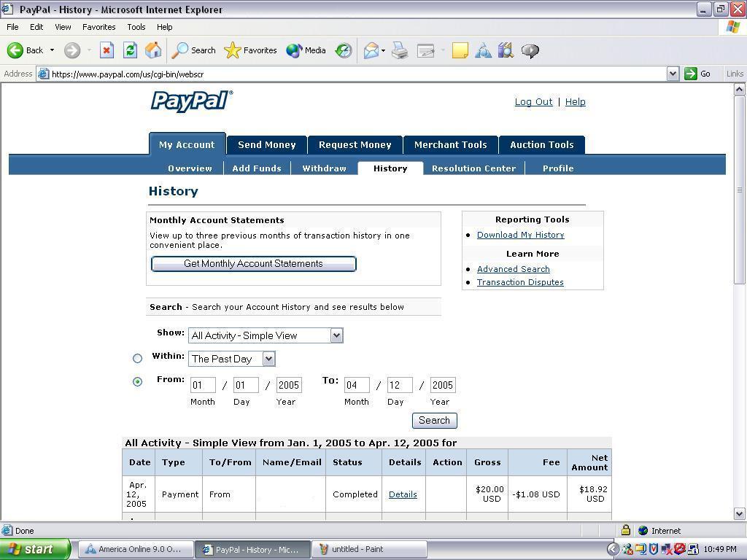Image resolution: width=747 pixels, height=560 pixels.
Task: Click Get Monthly Account Statements button
Action: (253, 264)
